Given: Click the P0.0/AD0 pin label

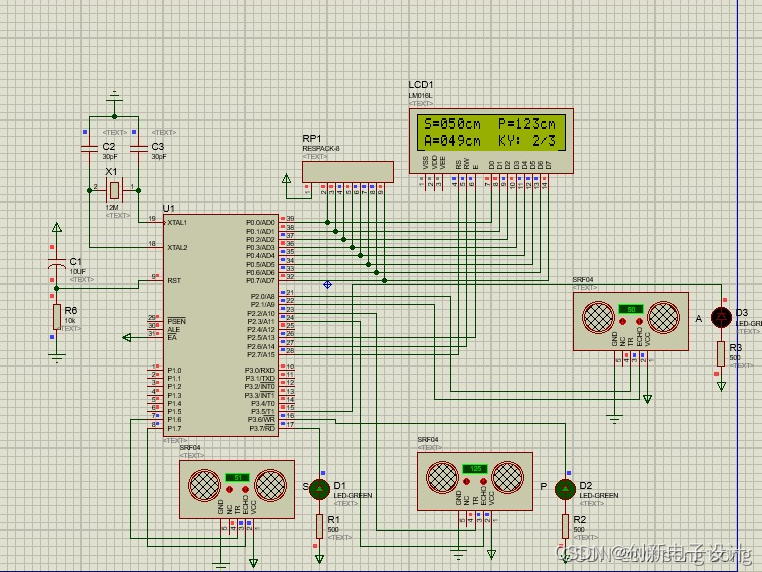Looking at the screenshot, I should (260, 223).
